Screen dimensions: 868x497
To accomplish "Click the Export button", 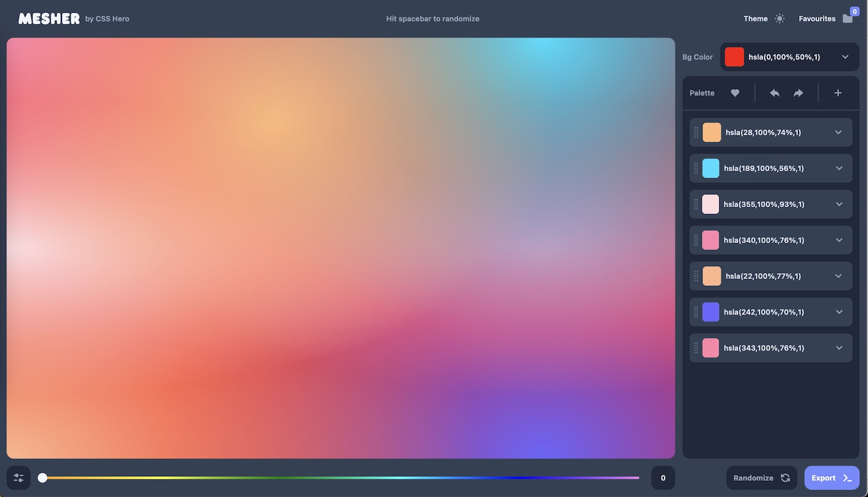I will (832, 478).
